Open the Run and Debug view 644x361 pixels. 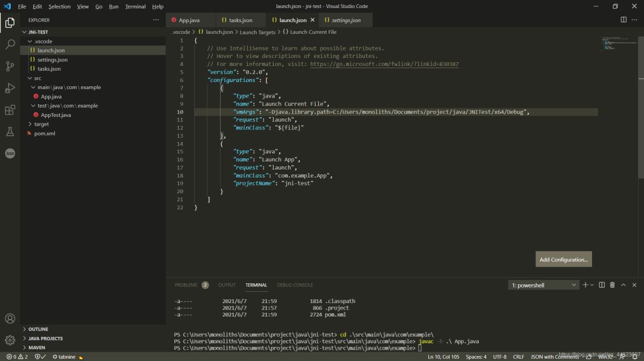10,87
